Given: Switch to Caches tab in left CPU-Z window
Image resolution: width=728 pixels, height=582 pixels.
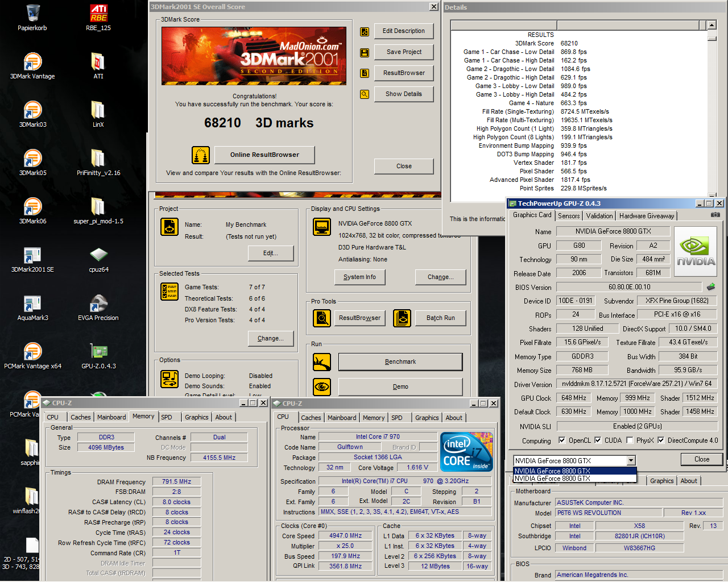Looking at the screenshot, I should pos(81,417).
